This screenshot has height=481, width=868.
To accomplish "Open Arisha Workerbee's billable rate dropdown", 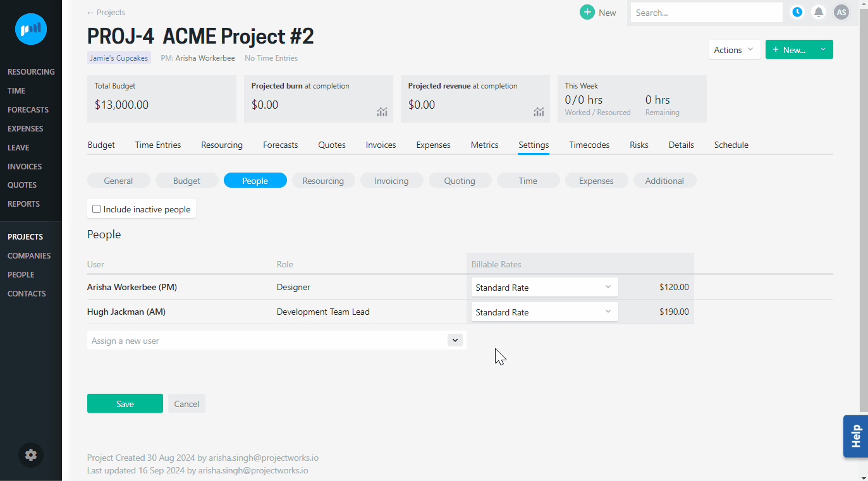I will (x=544, y=288).
